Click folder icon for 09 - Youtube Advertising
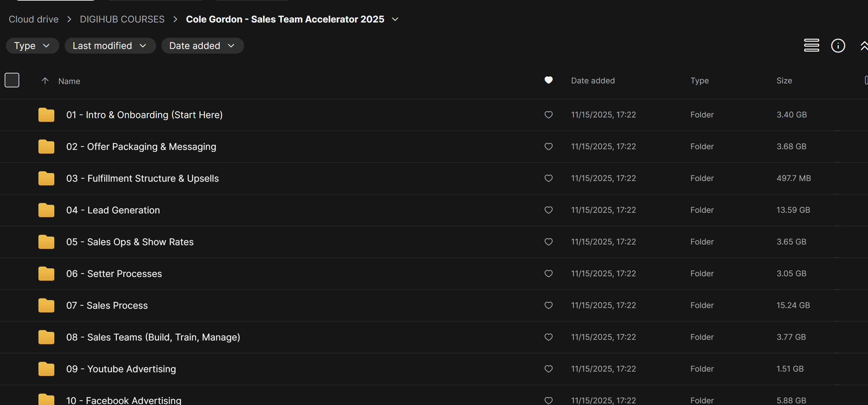Screen dimensions: 868x405 pyautogui.click(x=46, y=369)
